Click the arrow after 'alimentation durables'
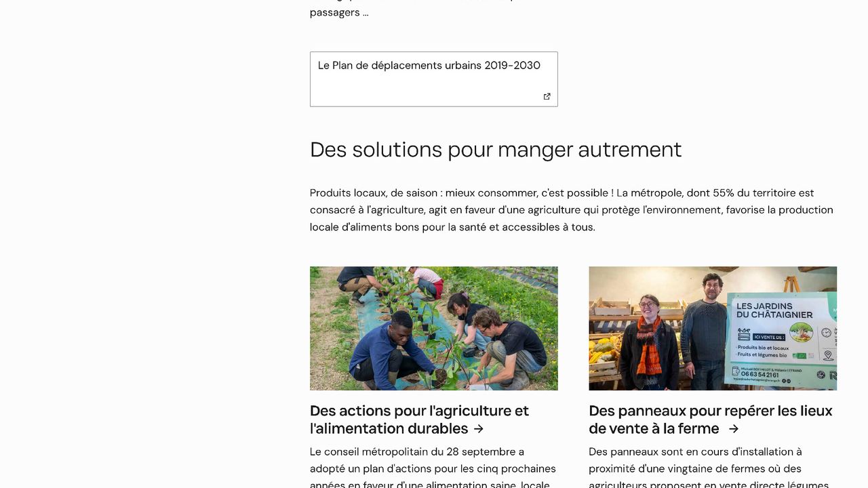This screenshot has width=868, height=488. 479,429
